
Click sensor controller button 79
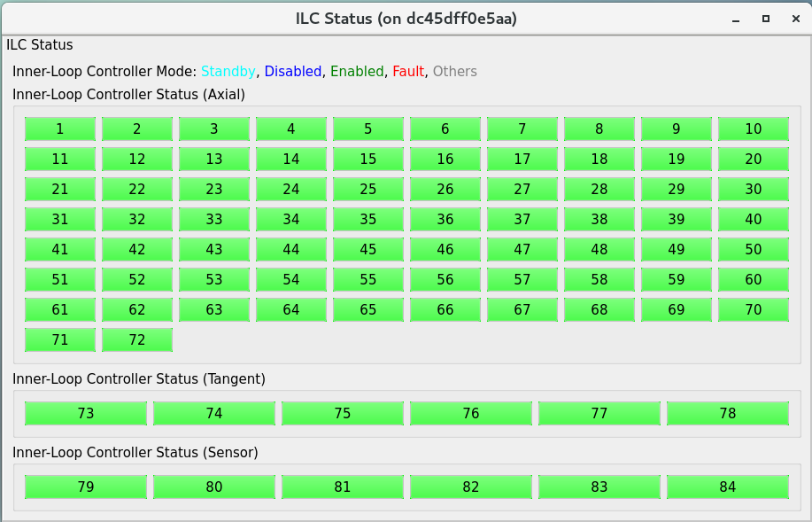pyautogui.click(x=86, y=487)
